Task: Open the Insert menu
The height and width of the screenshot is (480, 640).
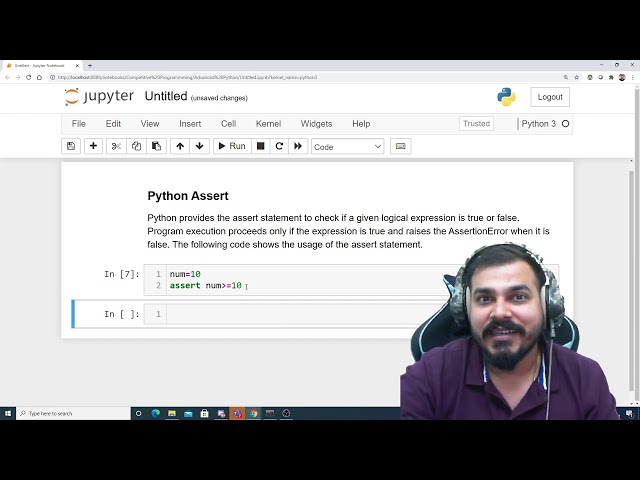Action: coord(190,124)
